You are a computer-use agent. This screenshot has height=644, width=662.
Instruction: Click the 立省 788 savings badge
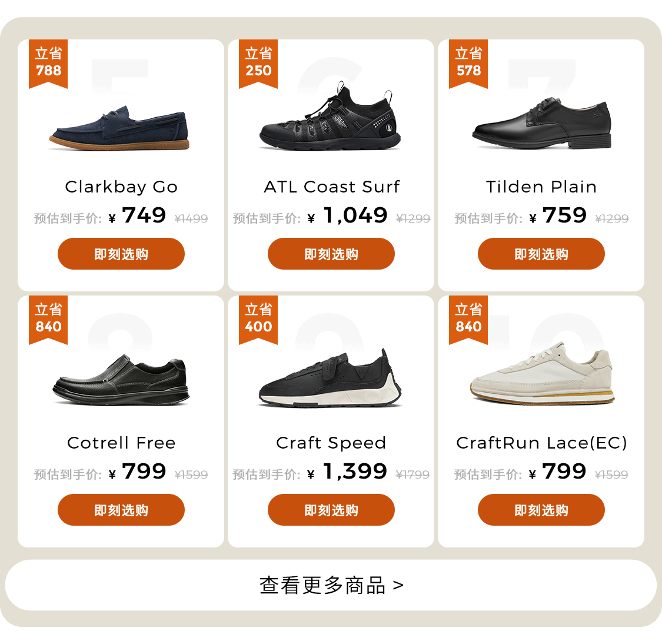[48, 64]
